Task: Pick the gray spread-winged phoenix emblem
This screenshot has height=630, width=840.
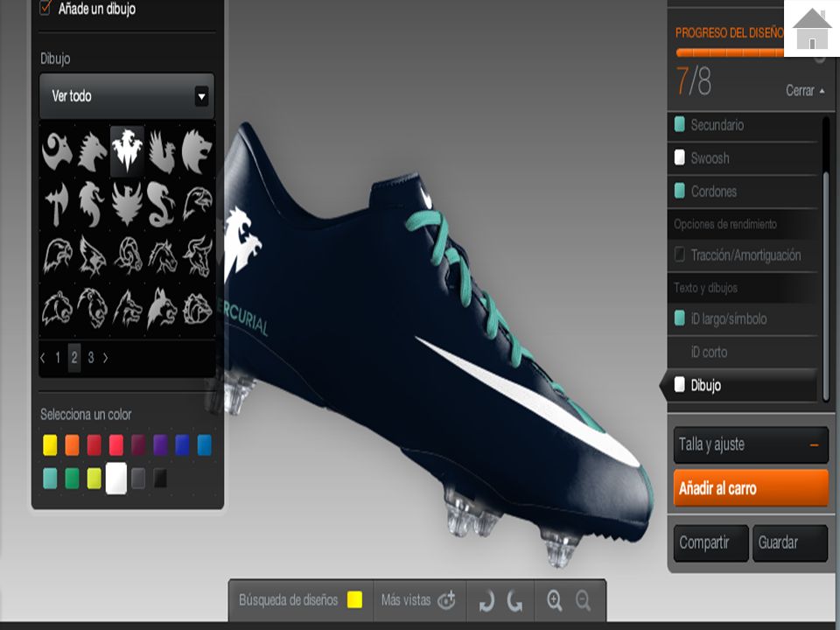Action: point(127,204)
